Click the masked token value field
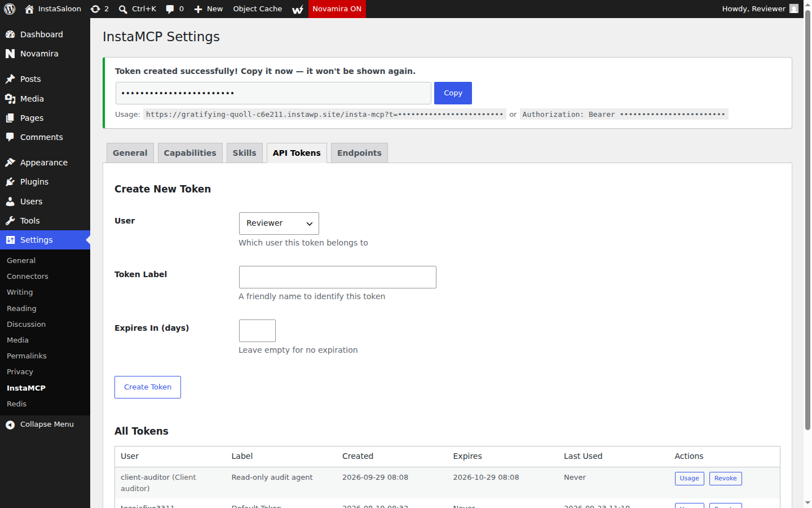 click(273, 93)
